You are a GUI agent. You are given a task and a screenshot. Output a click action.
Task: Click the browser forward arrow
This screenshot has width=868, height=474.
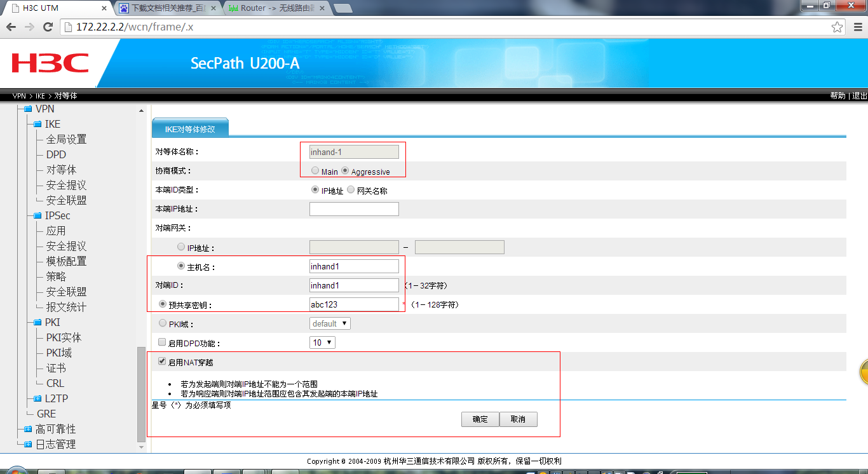[x=29, y=27]
